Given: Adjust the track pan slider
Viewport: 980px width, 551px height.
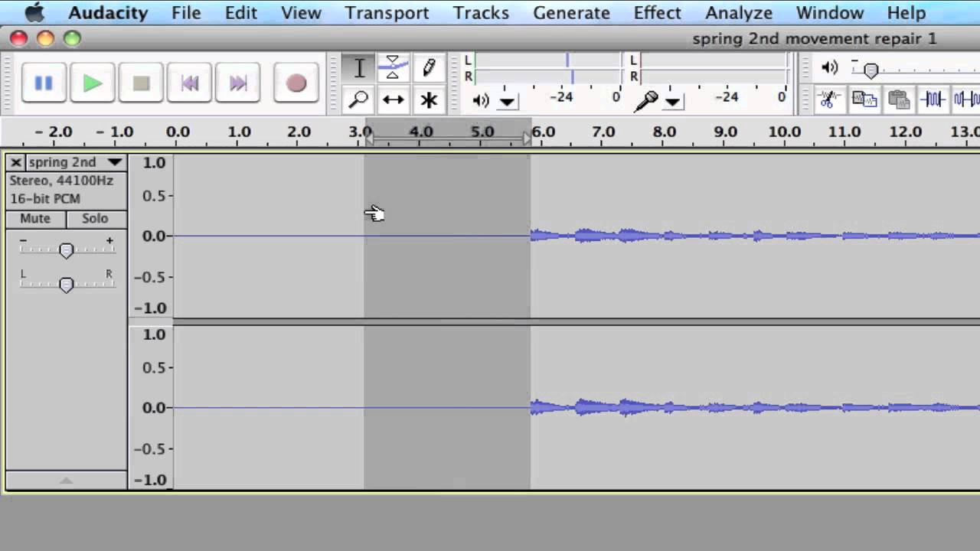Looking at the screenshot, I should tap(67, 285).
